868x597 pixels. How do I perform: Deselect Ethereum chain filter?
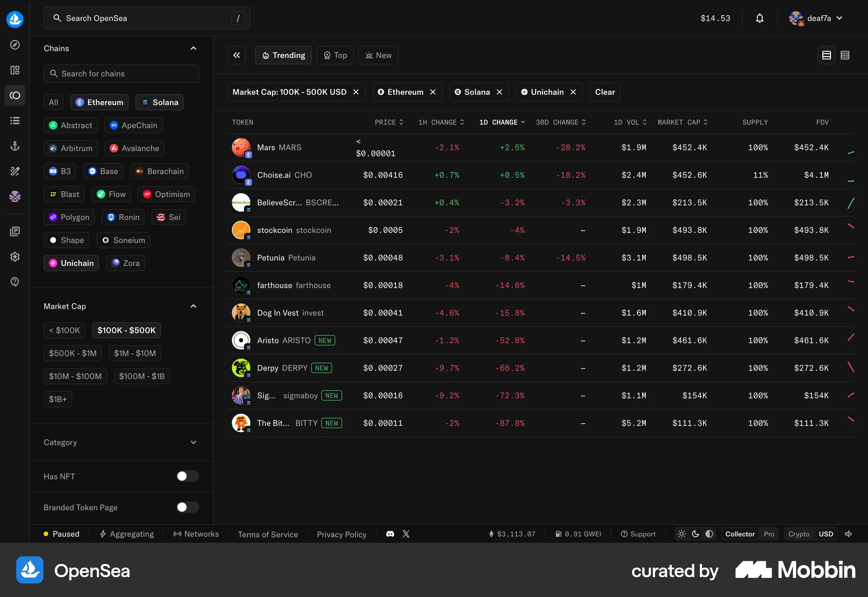coord(99,102)
